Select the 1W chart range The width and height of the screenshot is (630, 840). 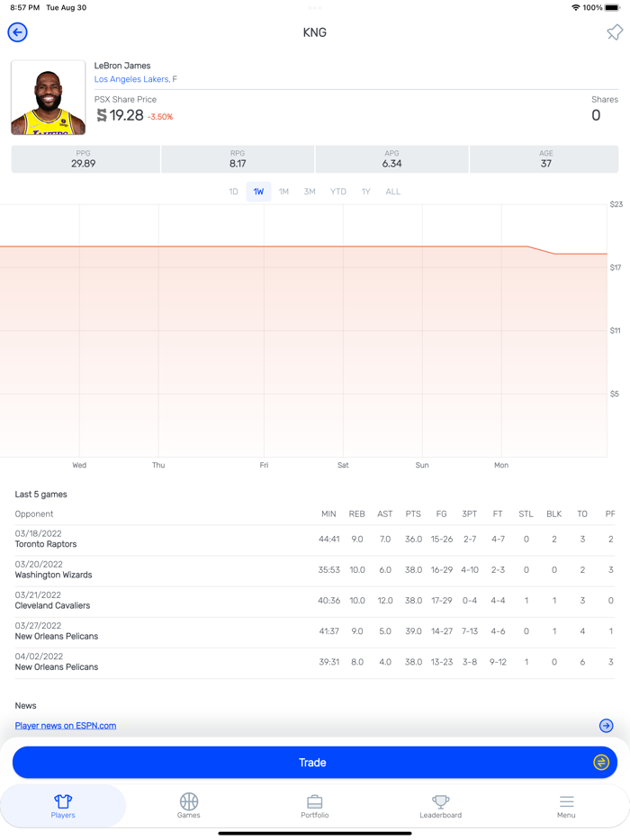coord(258,192)
